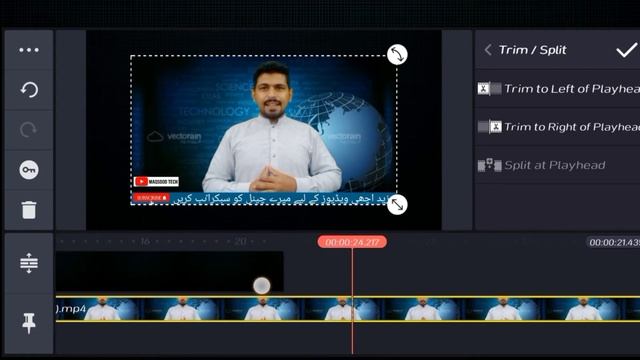Open the three-dots more options menu
Image resolution: width=640 pixels, height=360 pixels.
click(x=29, y=50)
